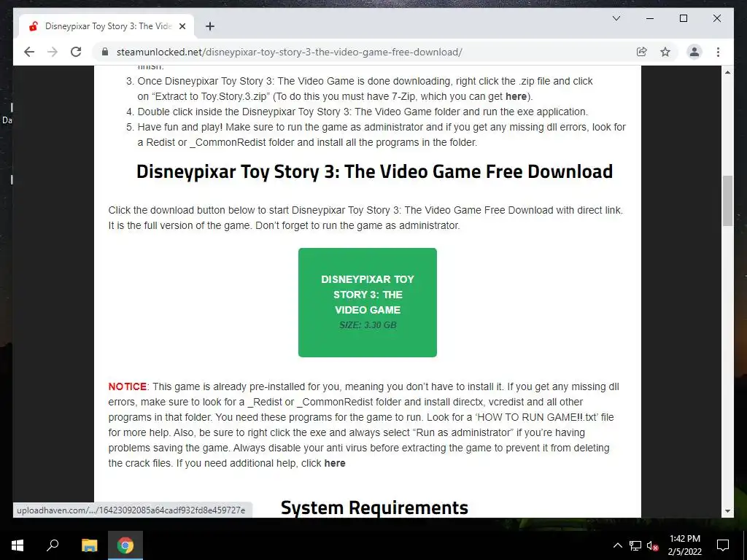The width and height of the screenshot is (747, 560).
Task: Go back to the previous page
Action: click(x=29, y=52)
